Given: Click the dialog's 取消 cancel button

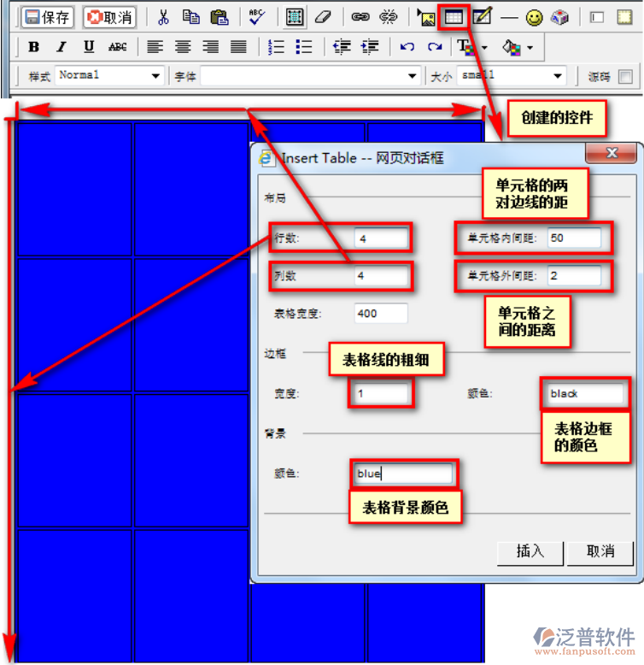Looking at the screenshot, I should 600,553.
